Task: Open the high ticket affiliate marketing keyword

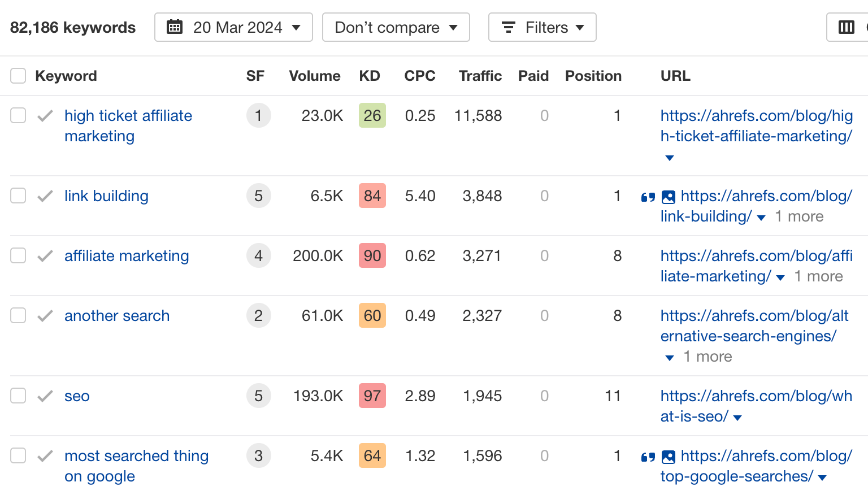Action: (x=128, y=125)
